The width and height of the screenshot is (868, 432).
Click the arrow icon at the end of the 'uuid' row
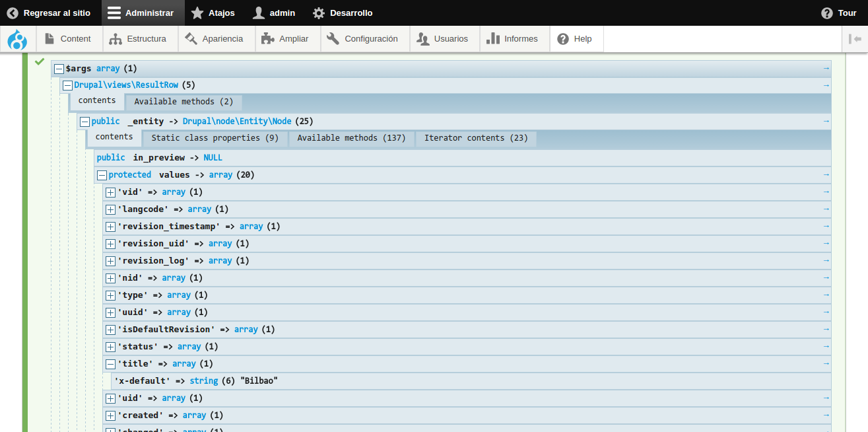point(826,312)
